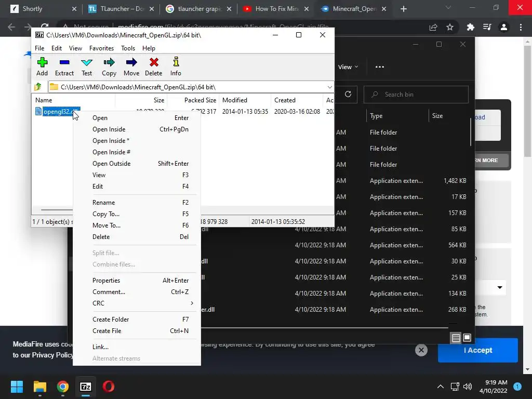The image size is (532, 399).
Task: Click the Add toolbar icon in 7-Zip
Action: (x=42, y=66)
